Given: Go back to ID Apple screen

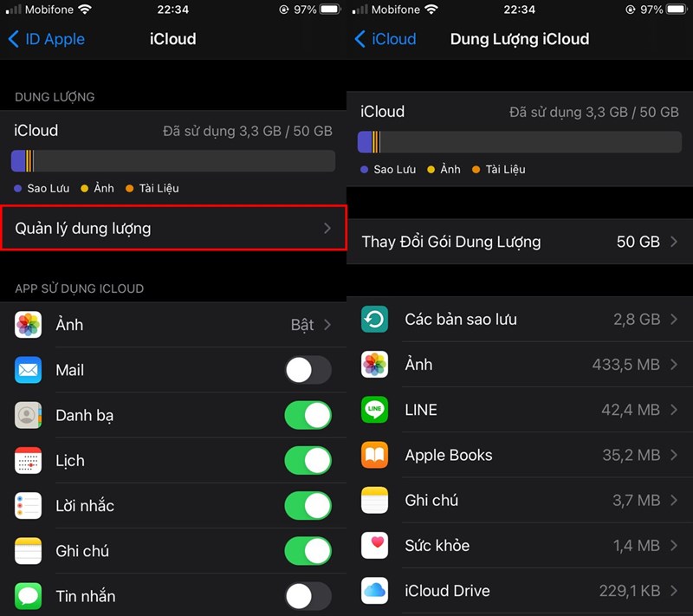Looking at the screenshot, I should (x=47, y=39).
